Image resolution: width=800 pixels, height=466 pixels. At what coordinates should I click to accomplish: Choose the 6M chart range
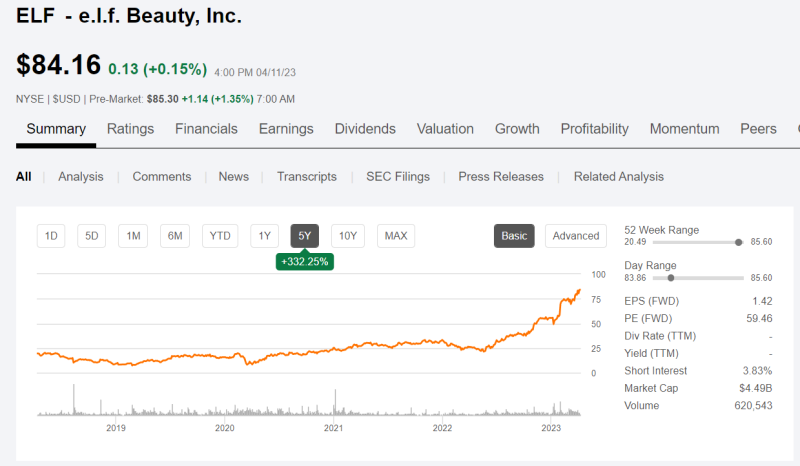coord(175,236)
